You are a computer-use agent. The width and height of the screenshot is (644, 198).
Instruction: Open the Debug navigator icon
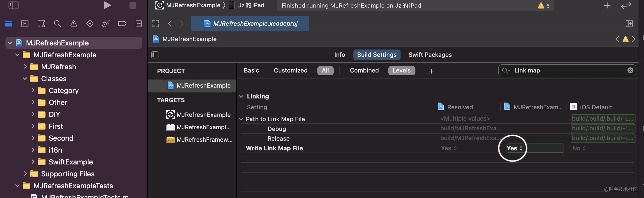(x=106, y=24)
